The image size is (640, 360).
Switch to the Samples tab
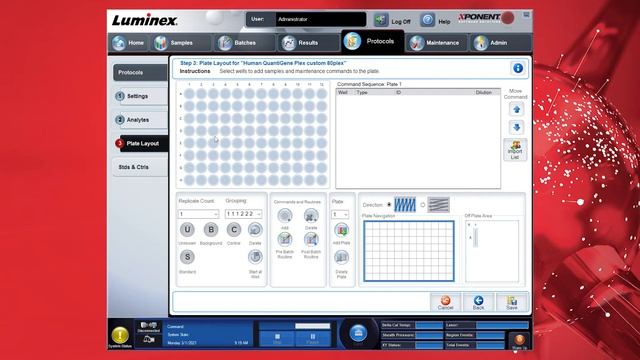click(181, 43)
